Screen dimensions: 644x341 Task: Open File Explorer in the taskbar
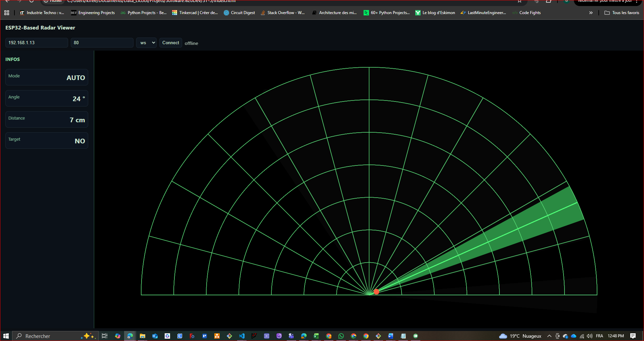tap(143, 336)
